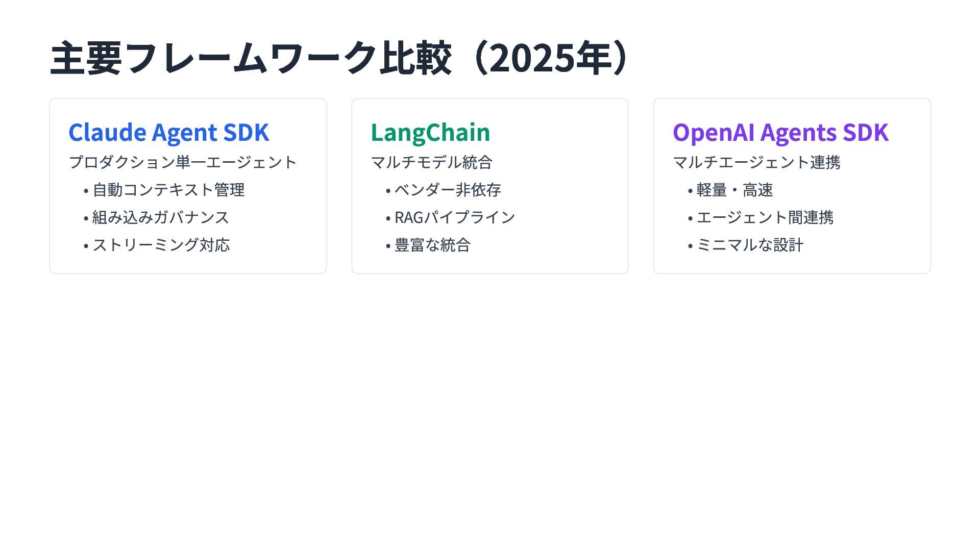Image resolution: width=980 pixels, height=551 pixels.
Task: Click bullet item ミニマルな設計
Action: click(x=750, y=245)
